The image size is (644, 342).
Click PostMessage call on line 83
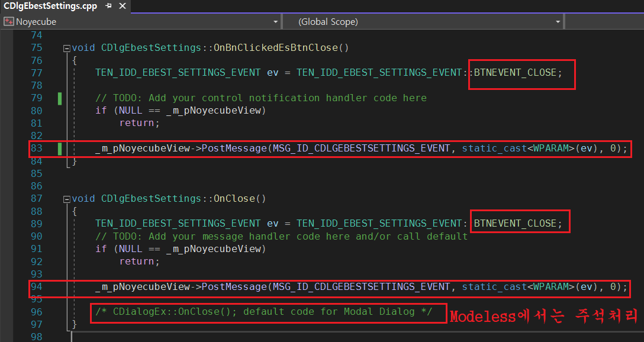(234, 148)
